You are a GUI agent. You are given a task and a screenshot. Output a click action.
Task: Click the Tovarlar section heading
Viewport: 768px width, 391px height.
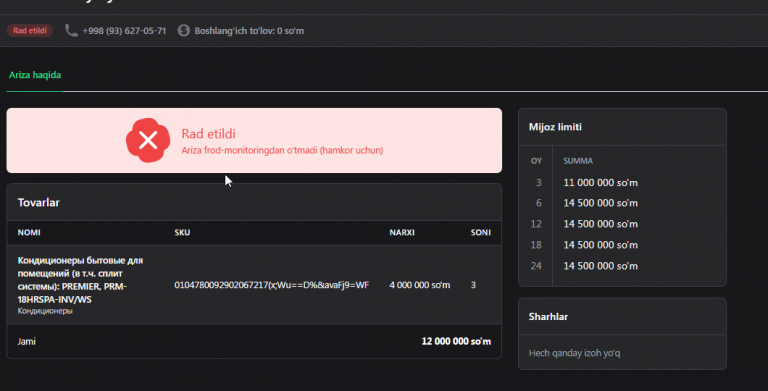39,202
